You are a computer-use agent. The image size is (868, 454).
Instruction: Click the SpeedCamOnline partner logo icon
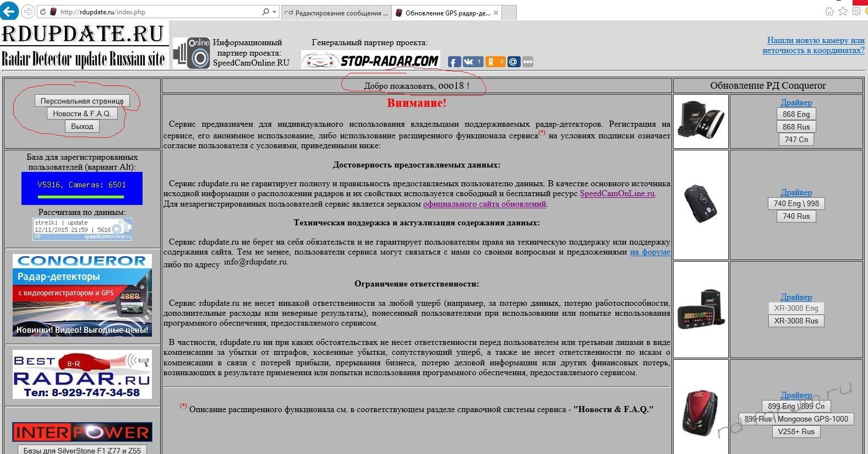191,53
